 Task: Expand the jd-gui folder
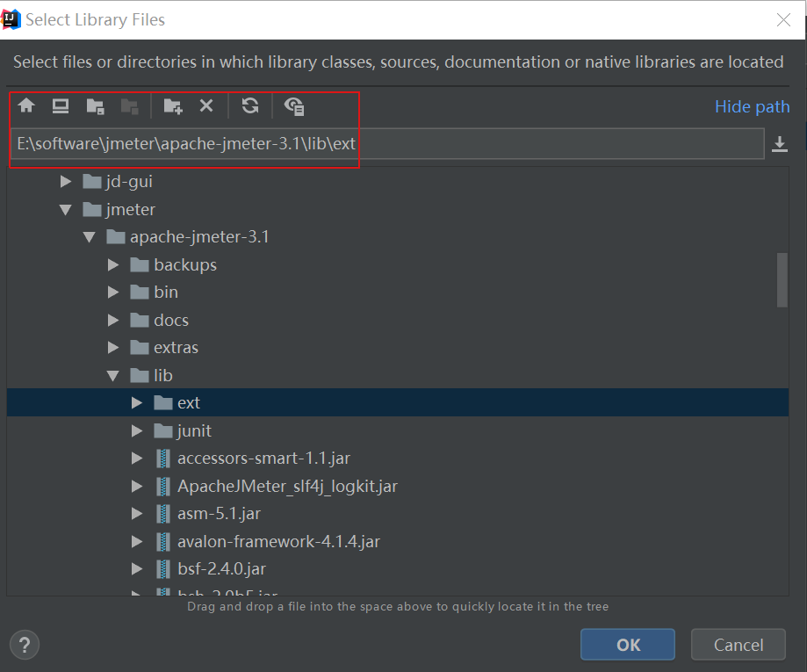click(64, 181)
